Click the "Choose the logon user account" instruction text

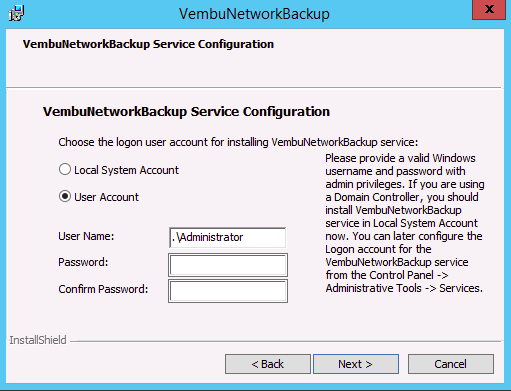(238, 142)
